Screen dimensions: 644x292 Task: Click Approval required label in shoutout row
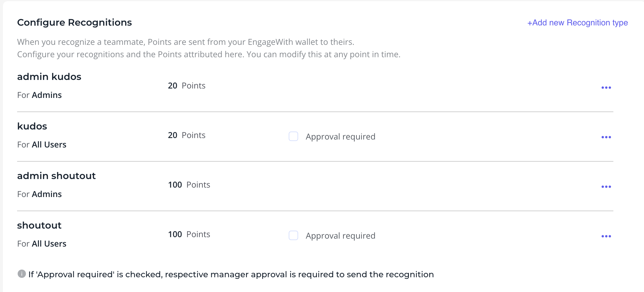(x=340, y=236)
